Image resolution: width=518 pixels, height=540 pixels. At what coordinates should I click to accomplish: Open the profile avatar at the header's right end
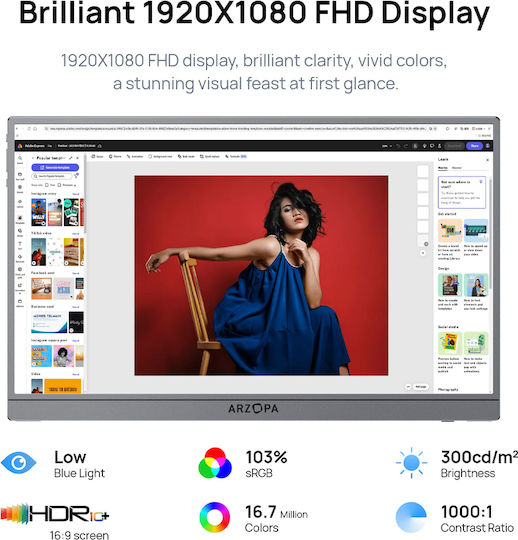coord(488,146)
